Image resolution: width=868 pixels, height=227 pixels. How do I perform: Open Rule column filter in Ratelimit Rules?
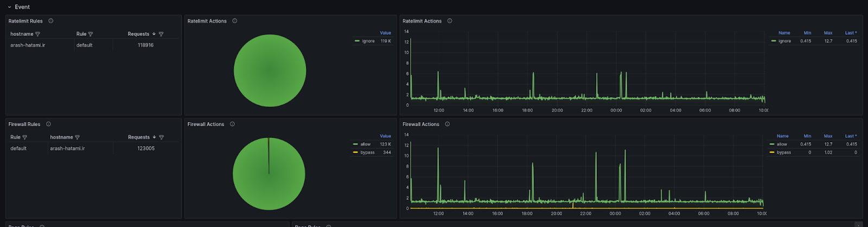[91, 34]
